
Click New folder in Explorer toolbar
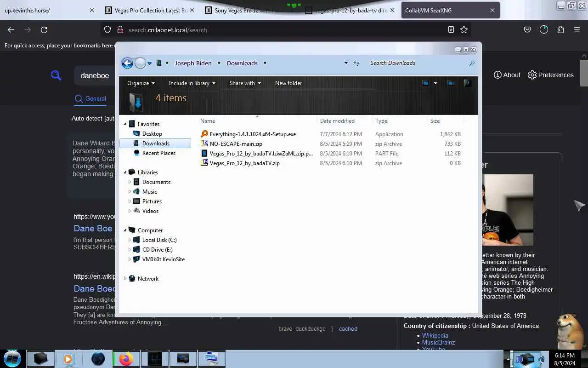[288, 83]
